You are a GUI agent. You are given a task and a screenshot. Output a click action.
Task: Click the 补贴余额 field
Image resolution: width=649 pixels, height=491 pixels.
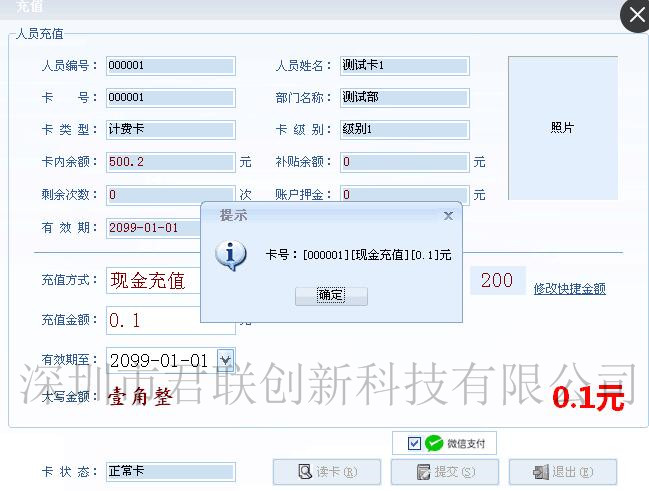[405, 162]
